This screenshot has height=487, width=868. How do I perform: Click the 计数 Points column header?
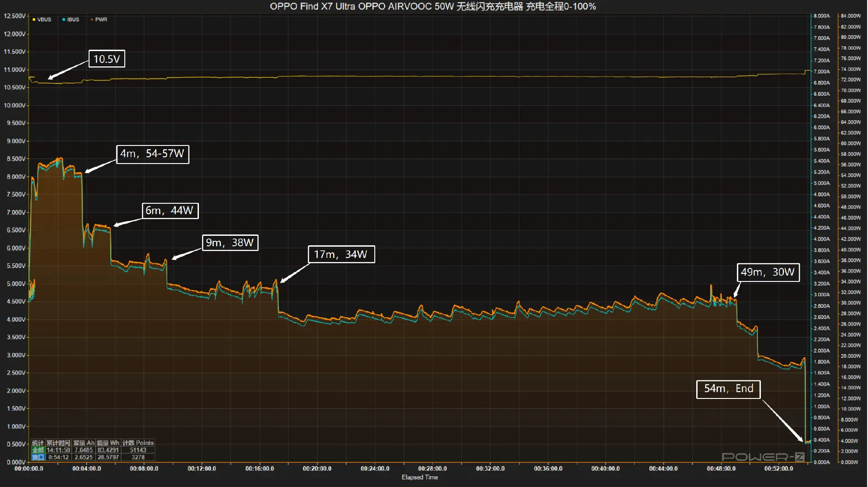coord(138,443)
